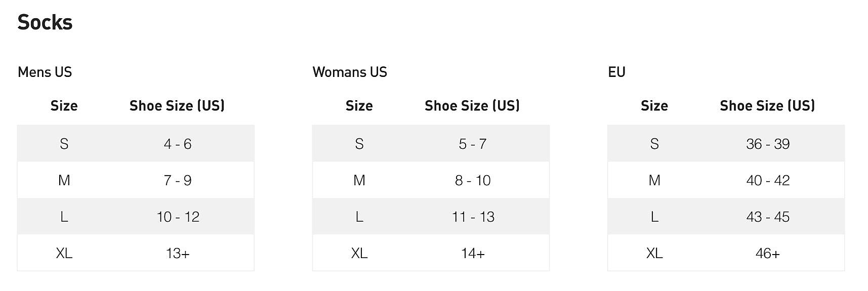The height and width of the screenshot is (291, 868).
Task: Click Womans shoe size 5 - 7 cell
Action: [x=473, y=144]
